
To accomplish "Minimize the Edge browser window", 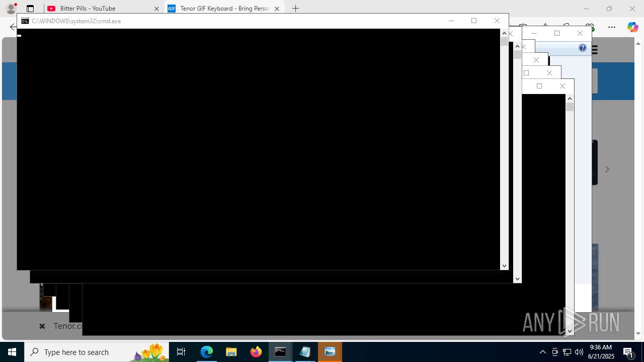I will pyautogui.click(x=586, y=9).
